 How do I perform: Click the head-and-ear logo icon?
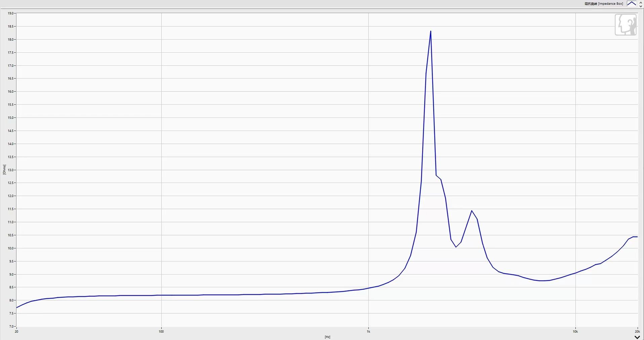click(x=626, y=25)
